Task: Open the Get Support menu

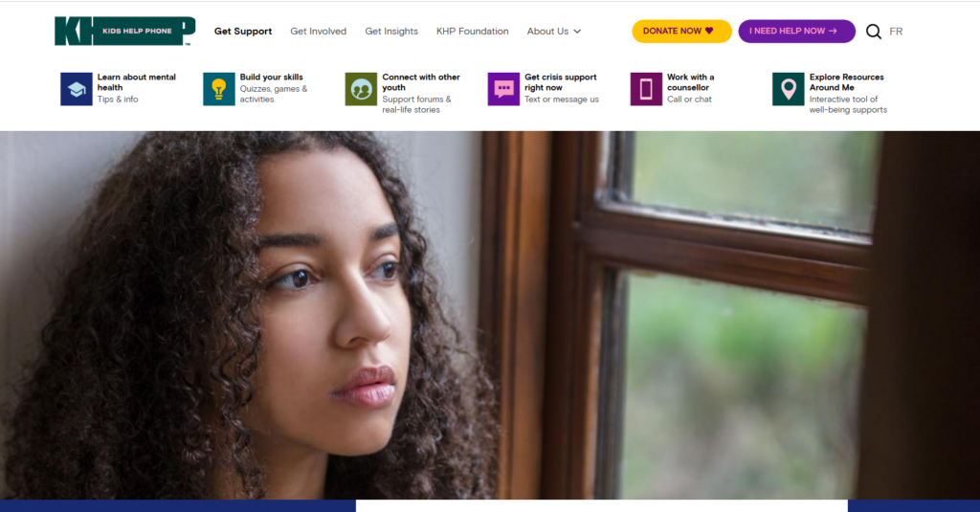Action: [x=243, y=32]
